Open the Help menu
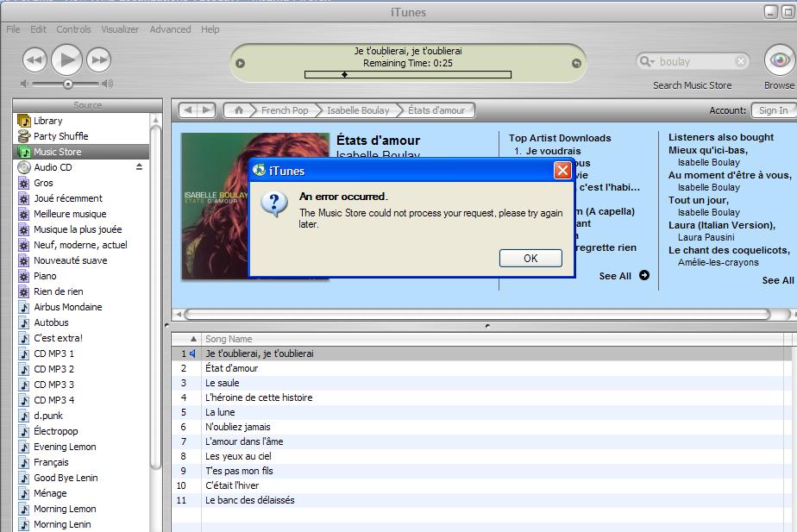 (x=210, y=29)
